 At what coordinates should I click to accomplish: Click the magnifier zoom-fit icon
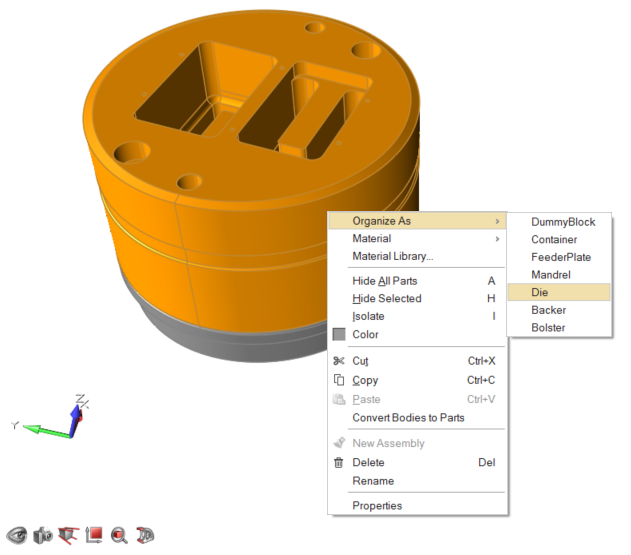(120, 535)
